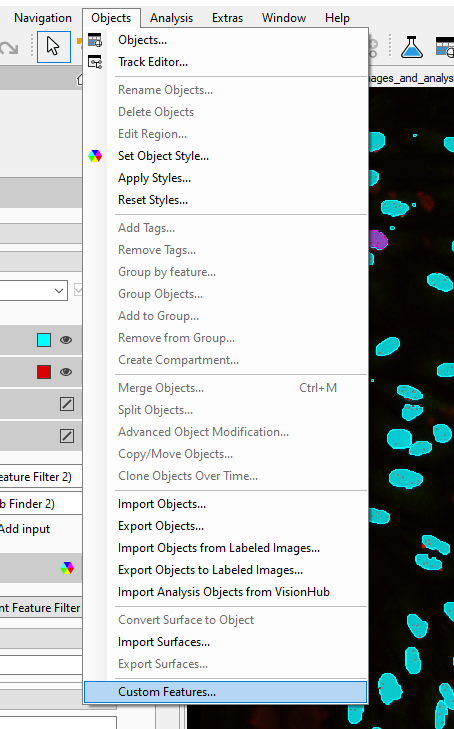Click the lower slash-box edit icon
Image resolution: width=454 pixels, height=729 pixels.
67,436
